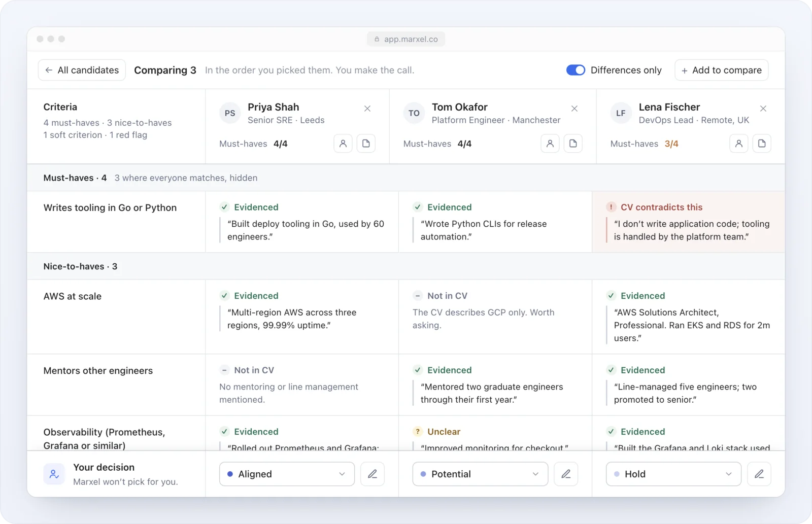Select Writes tooling in Go or Python criterion
812x524 pixels.
[110, 208]
